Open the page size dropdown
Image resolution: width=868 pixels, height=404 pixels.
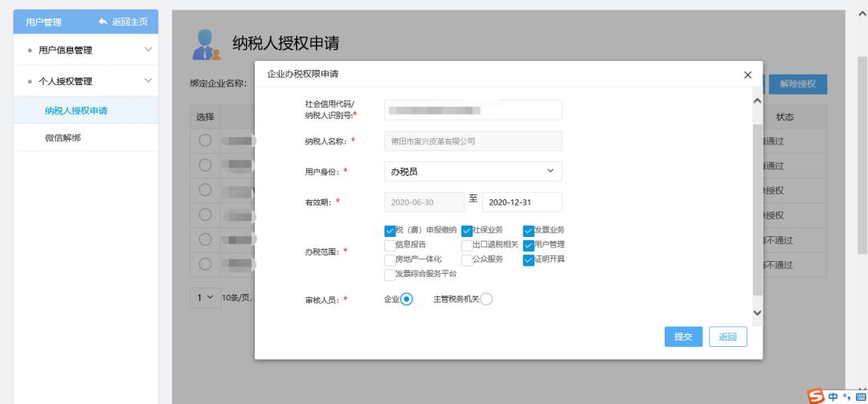pos(205,297)
